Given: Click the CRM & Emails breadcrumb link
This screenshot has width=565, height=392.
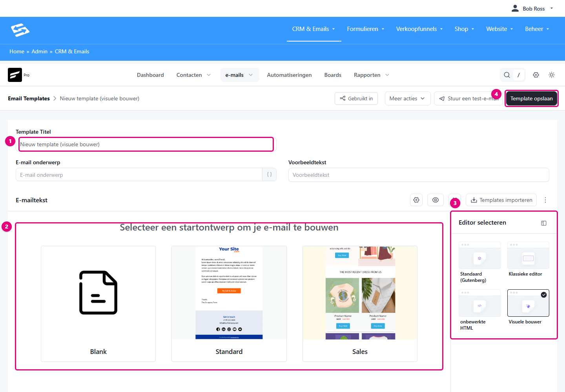Looking at the screenshot, I should 72,51.
